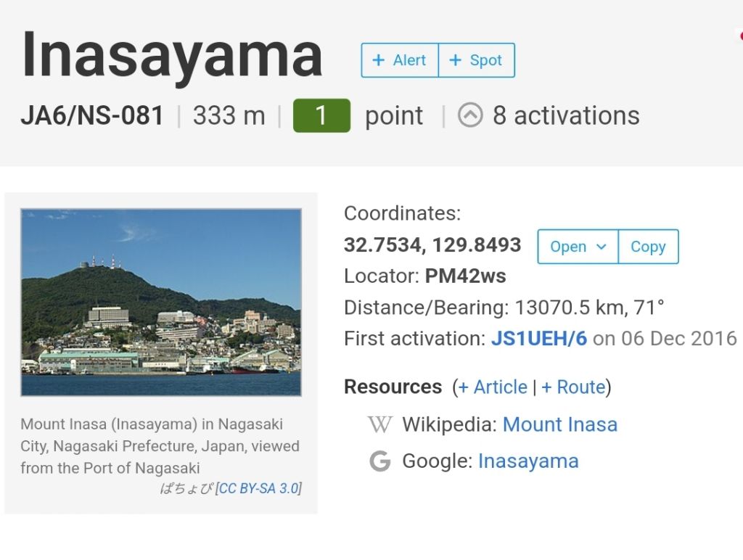743x560 pixels.
Task: Open the Mount Inasa Wikipedia link
Action: 559,424
